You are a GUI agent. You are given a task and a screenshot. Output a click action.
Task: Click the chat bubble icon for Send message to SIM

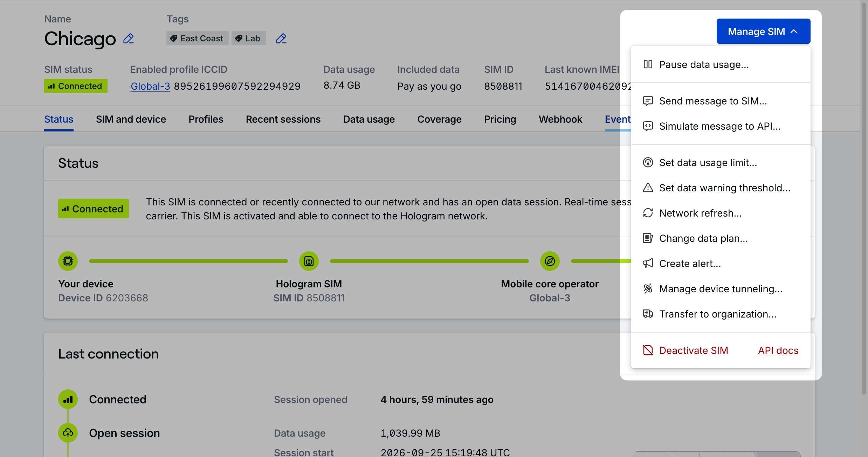(x=648, y=101)
